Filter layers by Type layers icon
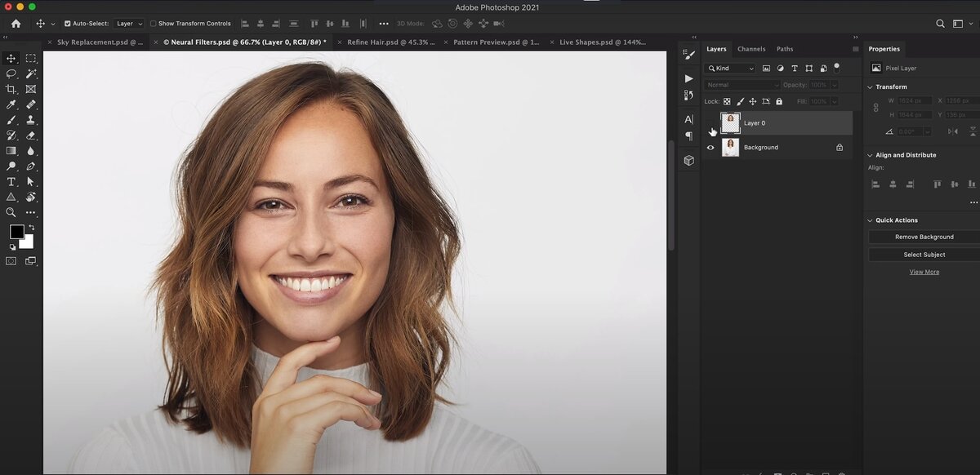 795,69
